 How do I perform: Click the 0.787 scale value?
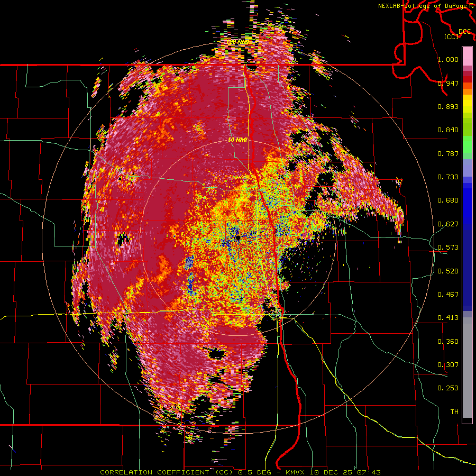pyautogui.click(x=448, y=153)
